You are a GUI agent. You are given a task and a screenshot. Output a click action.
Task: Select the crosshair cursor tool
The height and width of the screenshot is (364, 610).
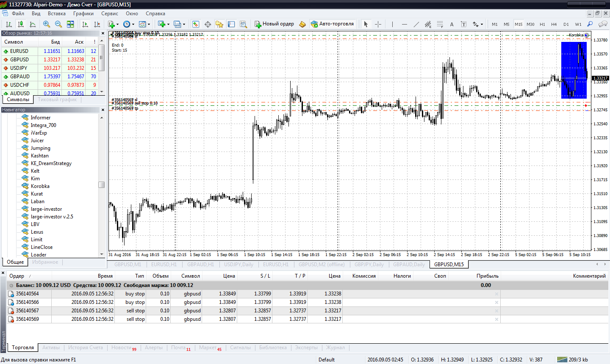[378, 24]
